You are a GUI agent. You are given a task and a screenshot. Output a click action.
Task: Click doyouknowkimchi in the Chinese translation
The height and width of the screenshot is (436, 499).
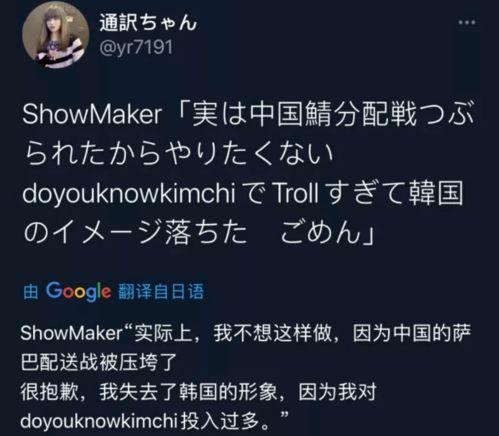(99, 421)
